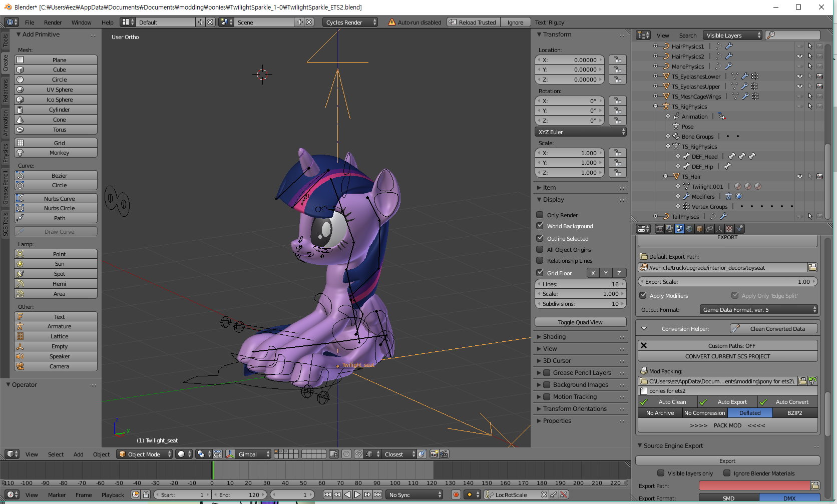Click play animation forward button
This screenshot has width=837, height=504.
pos(357,494)
